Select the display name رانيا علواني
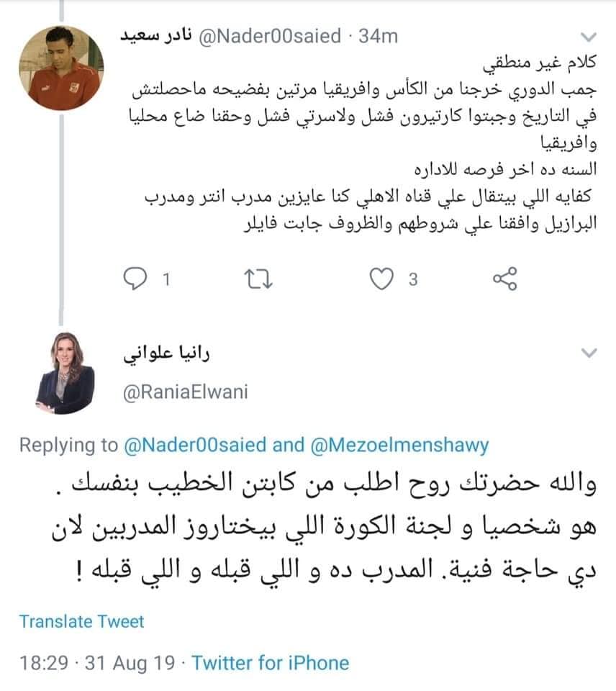The image size is (616, 691). 166,354
